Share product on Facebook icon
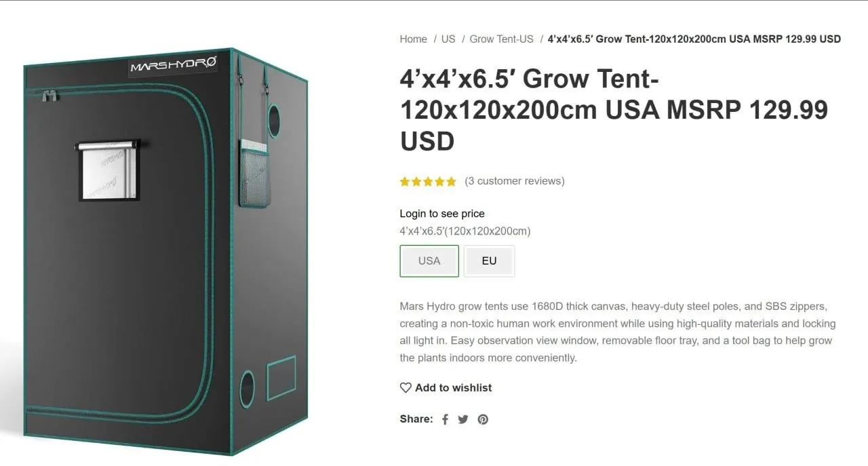The height and width of the screenshot is (466, 868). (x=445, y=419)
